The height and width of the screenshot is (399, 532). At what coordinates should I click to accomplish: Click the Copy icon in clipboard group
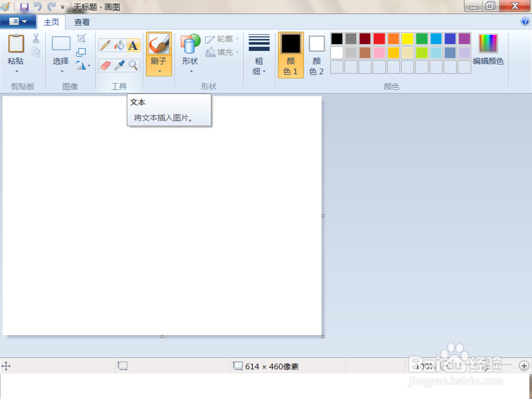[36, 52]
